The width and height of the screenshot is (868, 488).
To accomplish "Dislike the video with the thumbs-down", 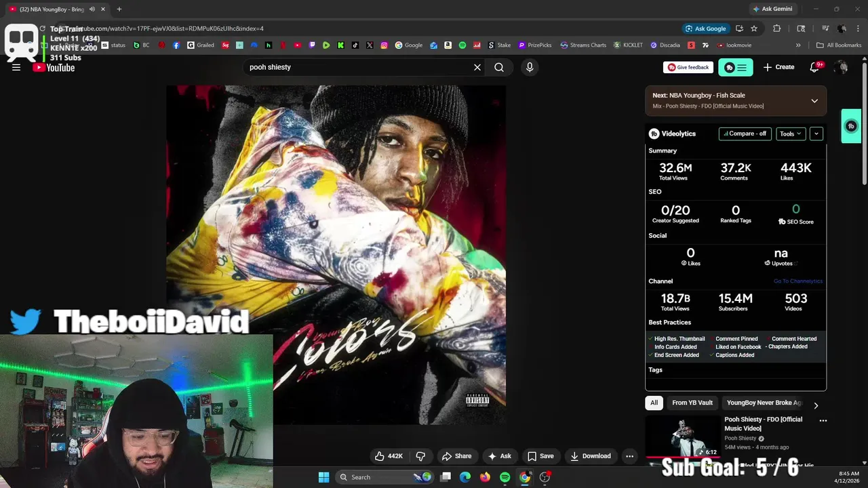I will click(x=420, y=456).
